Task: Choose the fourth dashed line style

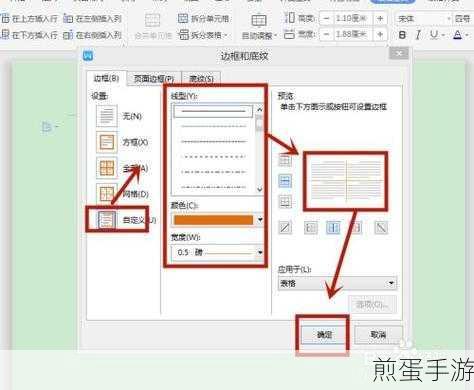Action: tap(213, 156)
